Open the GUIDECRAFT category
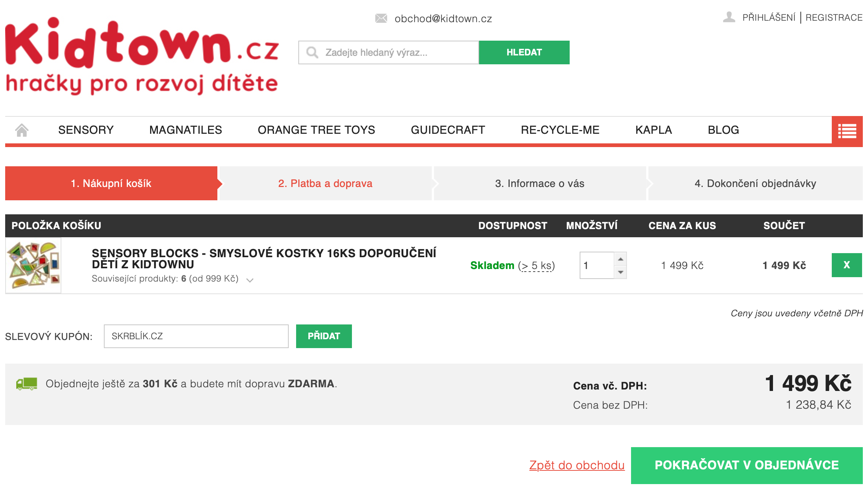The image size is (868, 490). [x=448, y=130]
